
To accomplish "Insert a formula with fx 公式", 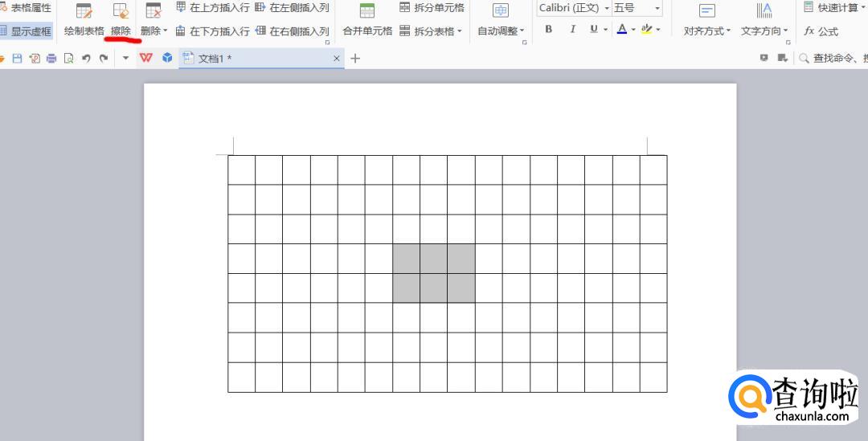I will (821, 31).
